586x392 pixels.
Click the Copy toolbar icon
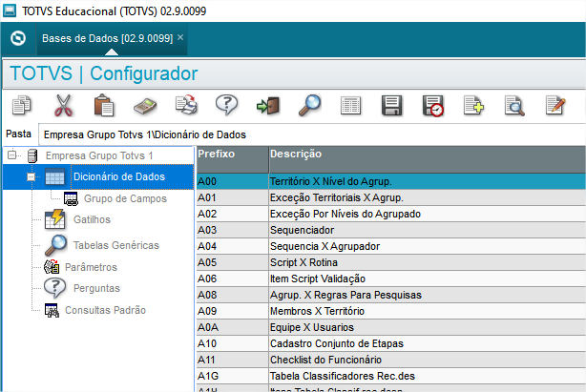coord(21,105)
